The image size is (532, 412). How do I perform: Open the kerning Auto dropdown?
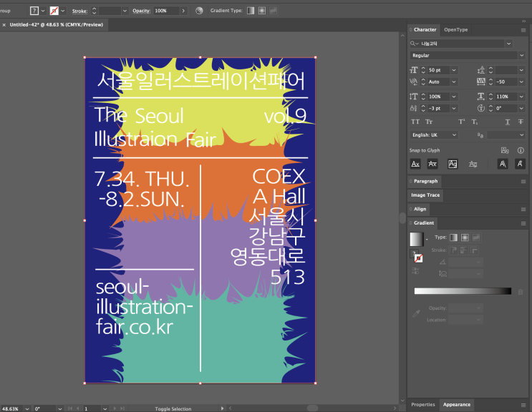454,82
